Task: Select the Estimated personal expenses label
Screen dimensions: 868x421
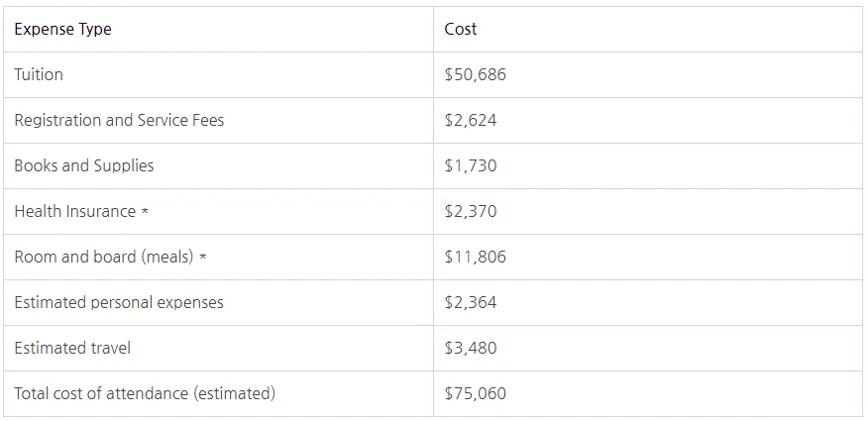Action: pos(119,303)
